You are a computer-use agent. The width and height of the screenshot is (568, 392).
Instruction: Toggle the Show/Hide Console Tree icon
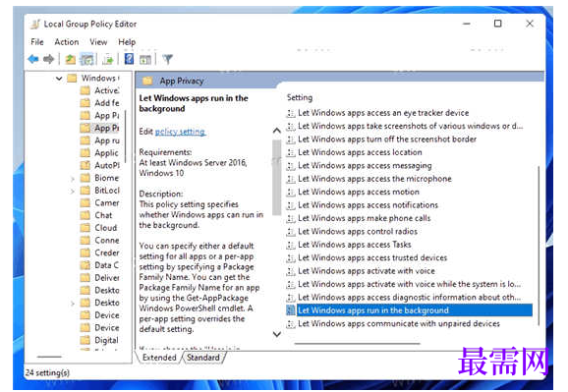tap(86, 59)
